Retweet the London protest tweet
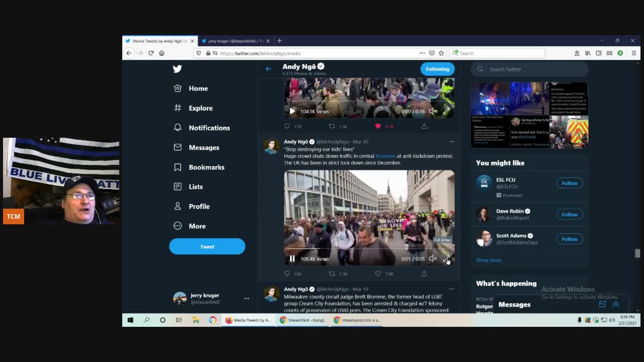 coord(332,274)
